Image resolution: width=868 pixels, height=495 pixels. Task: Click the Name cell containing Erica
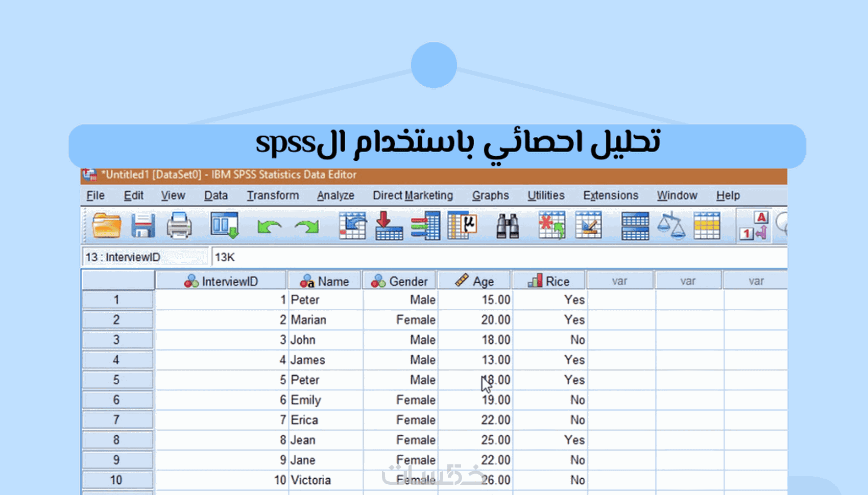(x=326, y=420)
